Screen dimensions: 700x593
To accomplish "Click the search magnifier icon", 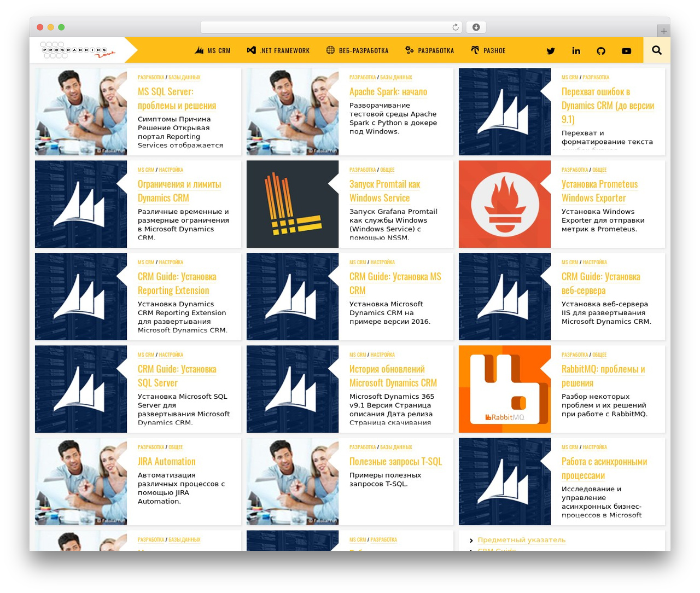I will tap(657, 50).
